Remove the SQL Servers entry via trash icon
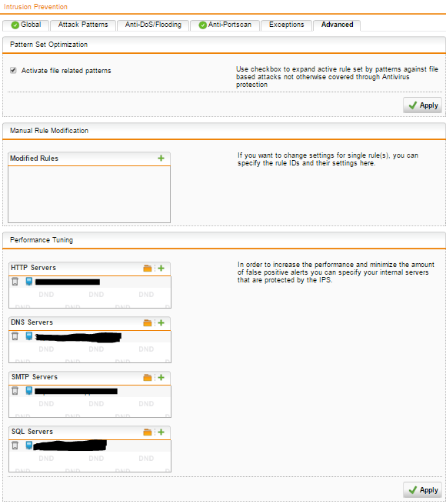Screen dimensions: 446x504 coord(15,446)
